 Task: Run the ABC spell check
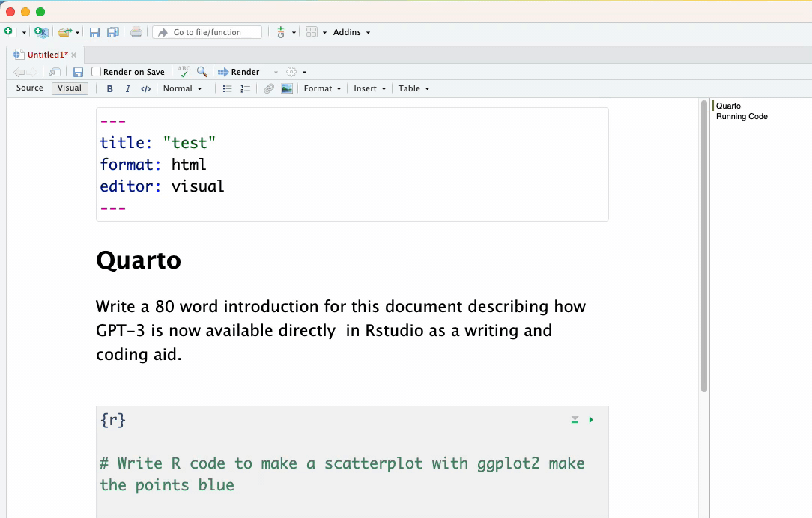(184, 71)
